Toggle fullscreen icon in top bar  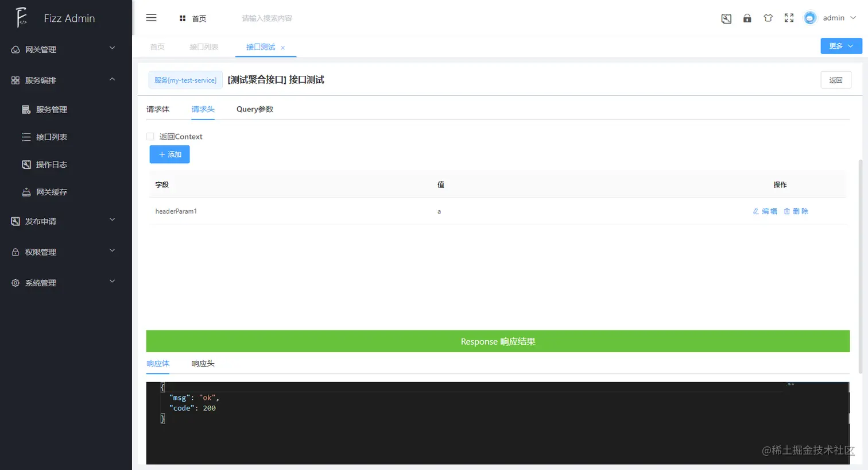(x=789, y=18)
